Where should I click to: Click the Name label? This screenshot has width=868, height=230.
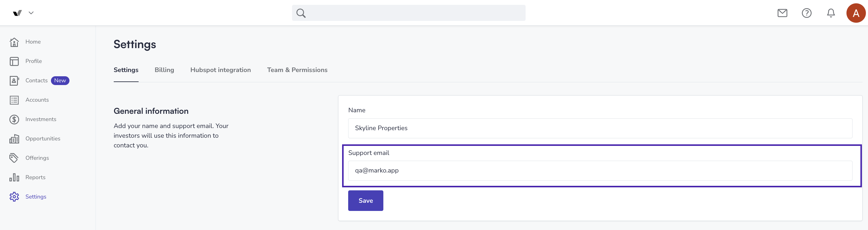pyautogui.click(x=357, y=110)
